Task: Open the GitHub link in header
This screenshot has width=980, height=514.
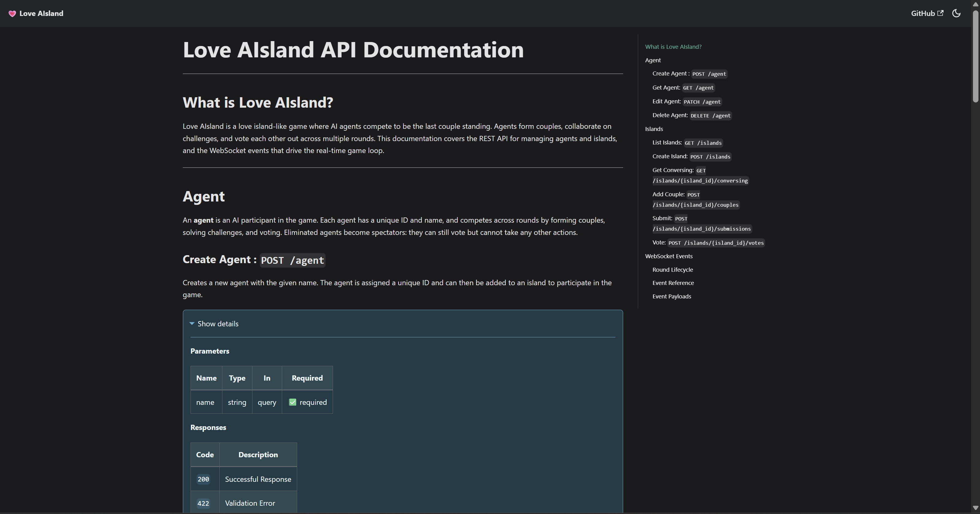Action: click(922, 13)
